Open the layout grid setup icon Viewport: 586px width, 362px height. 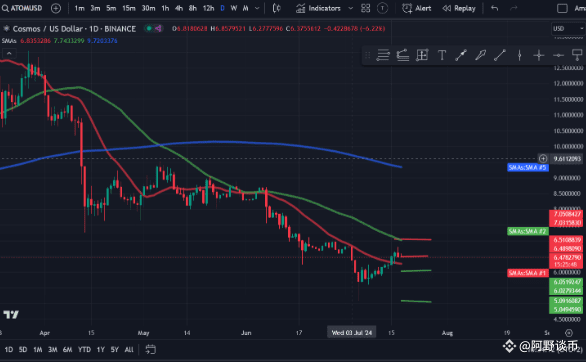tap(366, 8)
